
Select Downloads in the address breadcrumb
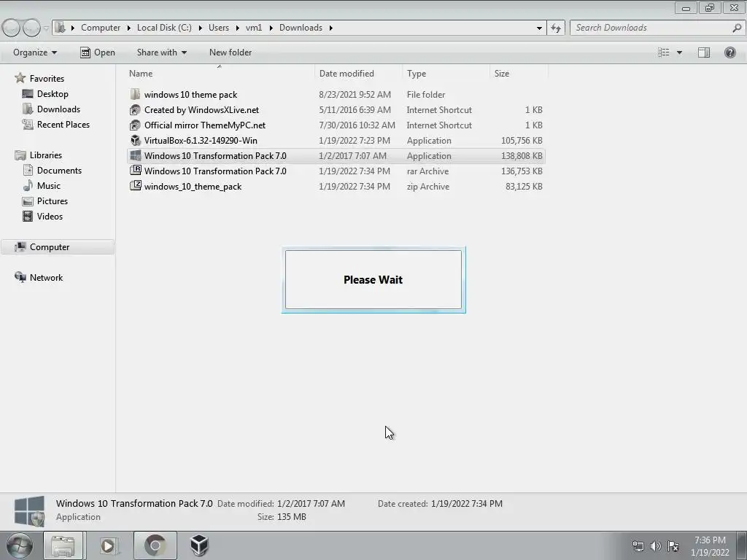301,28
